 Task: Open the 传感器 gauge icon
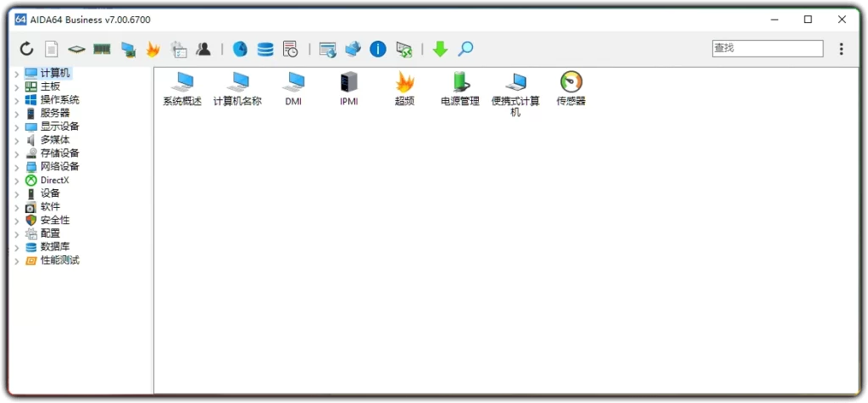[x=571, y=89]
